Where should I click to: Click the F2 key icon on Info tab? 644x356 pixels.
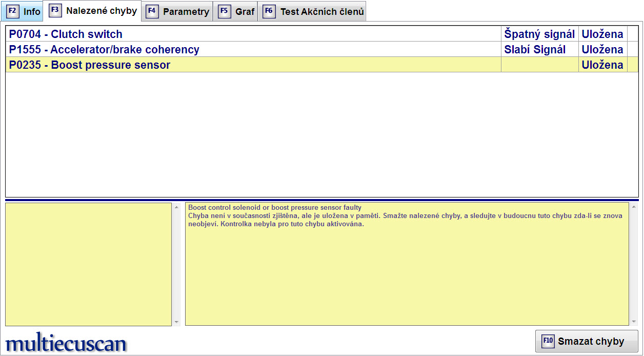click(x=13, y=11)
